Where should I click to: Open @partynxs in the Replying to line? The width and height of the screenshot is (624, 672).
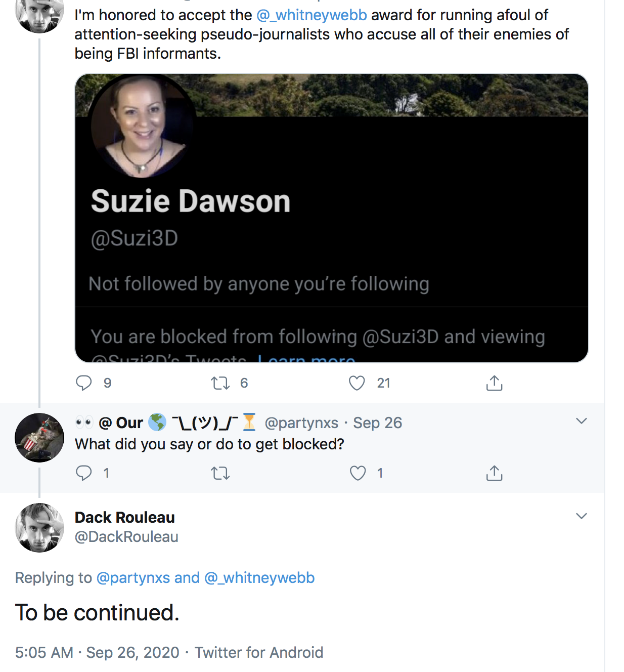click(x=133, y=578)
